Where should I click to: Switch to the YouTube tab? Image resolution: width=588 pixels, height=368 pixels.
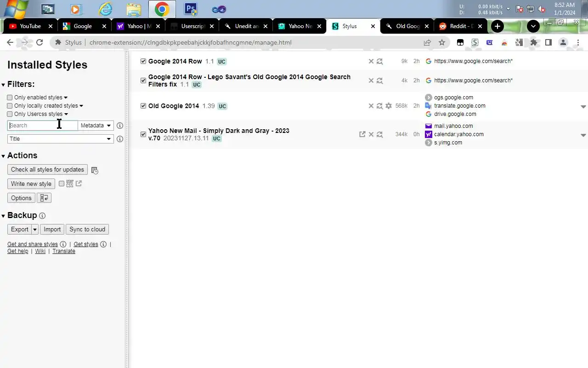coord(30,26)
